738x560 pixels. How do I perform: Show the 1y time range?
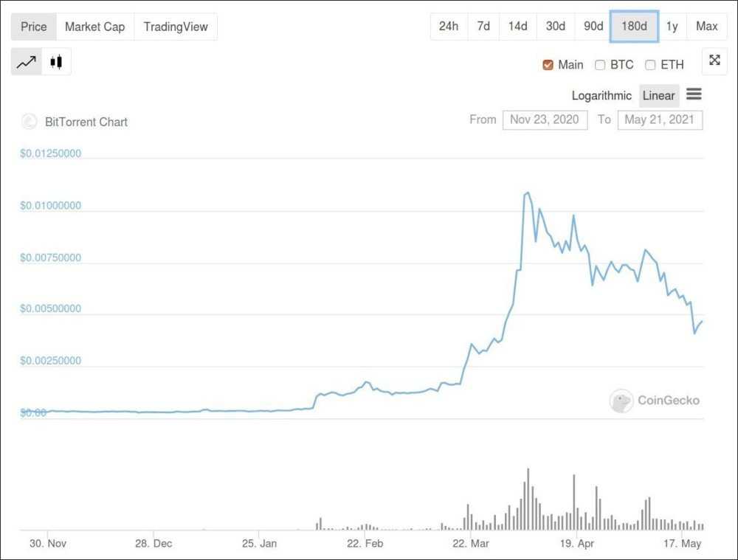(x=672, y=27)
